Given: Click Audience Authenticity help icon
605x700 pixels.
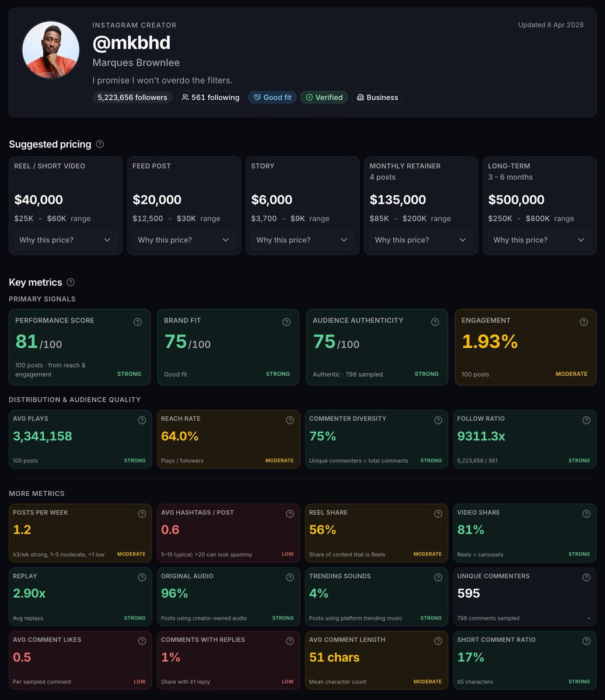Looking at the screenshot, I should 435,322.
